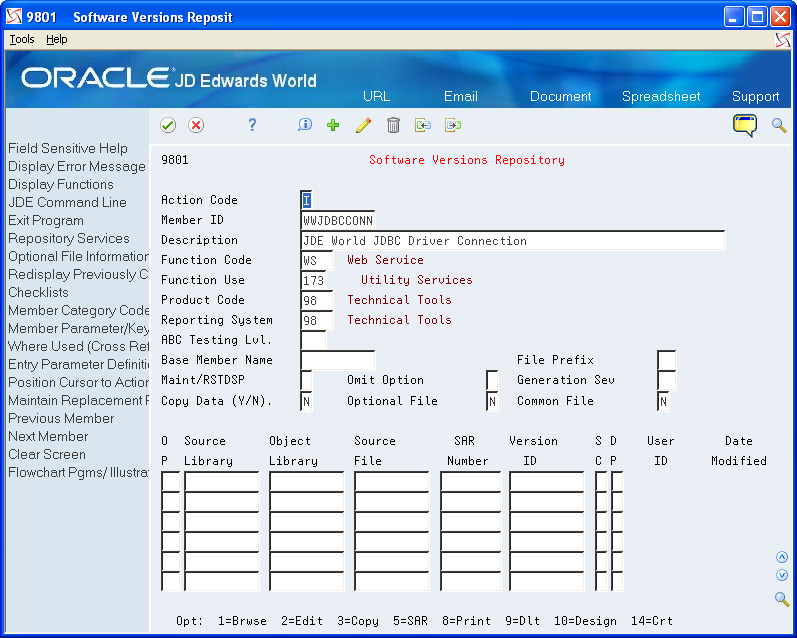Select Exit Program in sidebar
The width and height of the screenshot is (797, 638).
click(x=46, y=221)
